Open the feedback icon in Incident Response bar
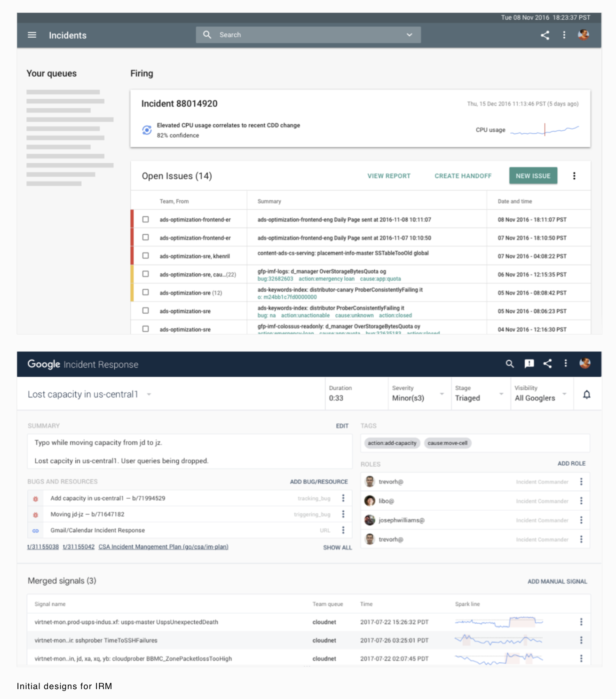This screenshot has width=616, height=699. tap(529, 364)
